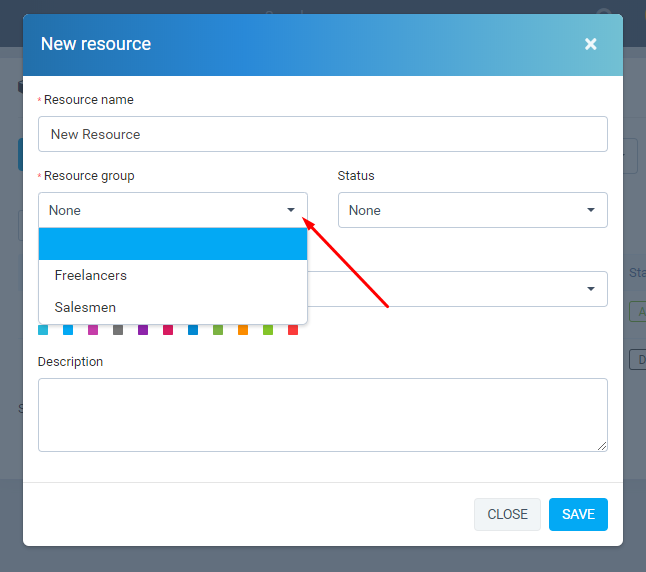Click the Description box resize handle
This screenshot has width=646, height=572.
pyautogui.click(x=601, y=445)
